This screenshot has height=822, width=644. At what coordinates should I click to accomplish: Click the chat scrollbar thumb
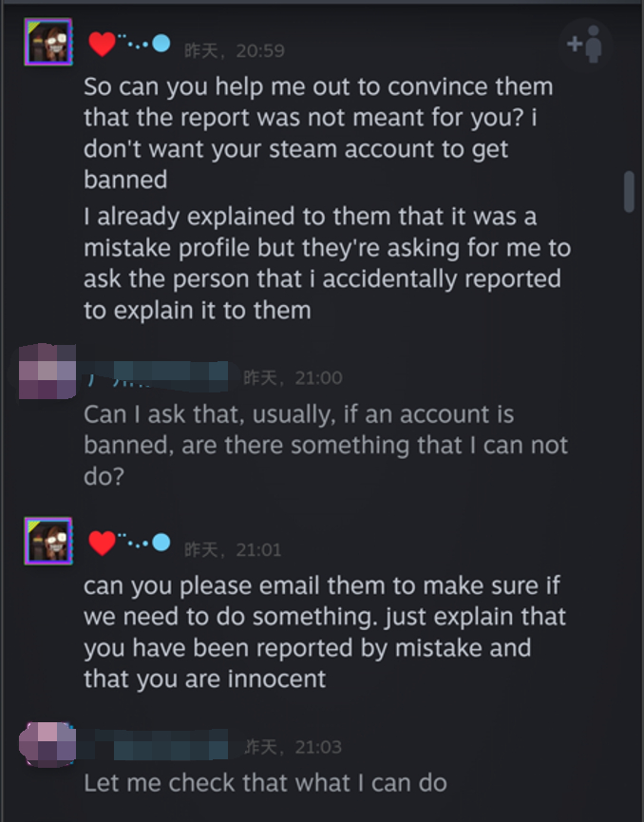(x=628, y=191)
